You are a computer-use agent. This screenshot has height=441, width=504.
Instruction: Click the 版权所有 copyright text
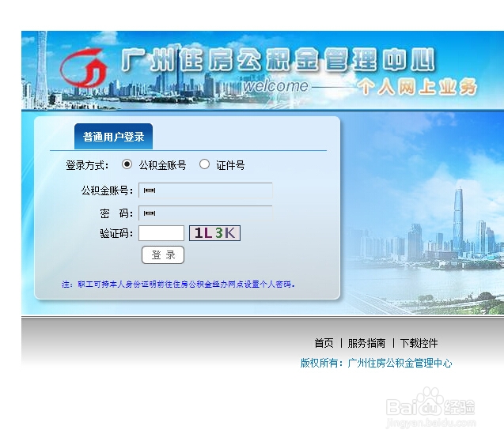coord(376,363)
